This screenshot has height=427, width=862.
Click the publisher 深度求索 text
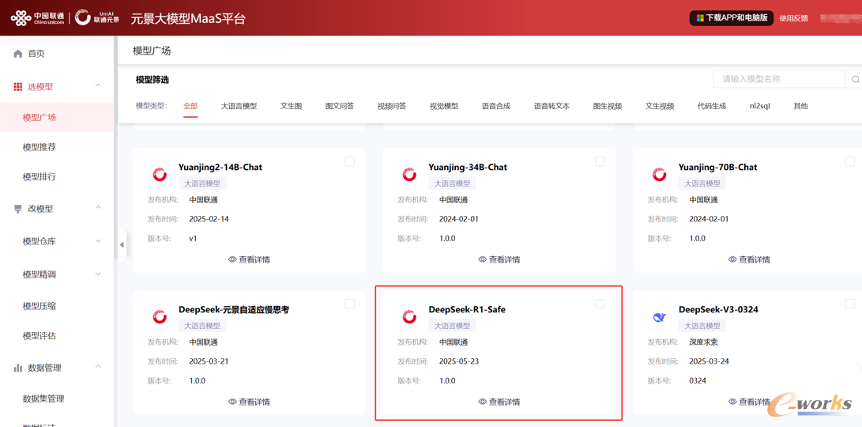coord(704,342)
